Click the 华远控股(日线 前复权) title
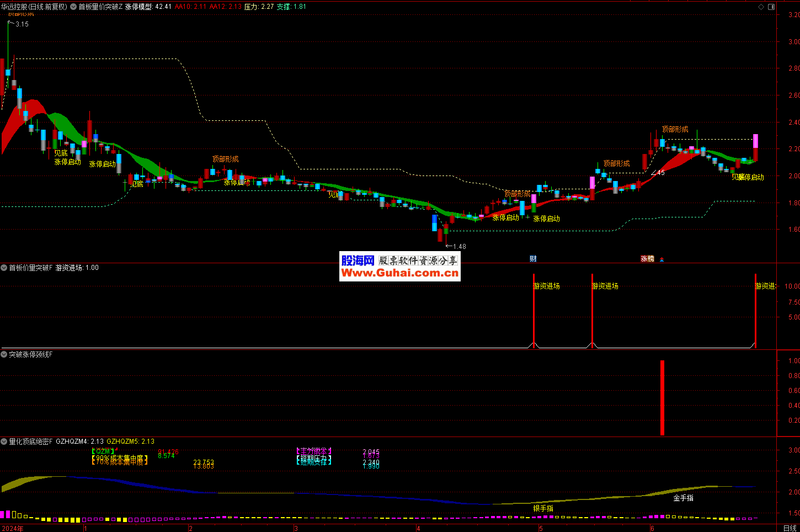Viewport: 800px width, 532px height. click(x=34, y=7)
